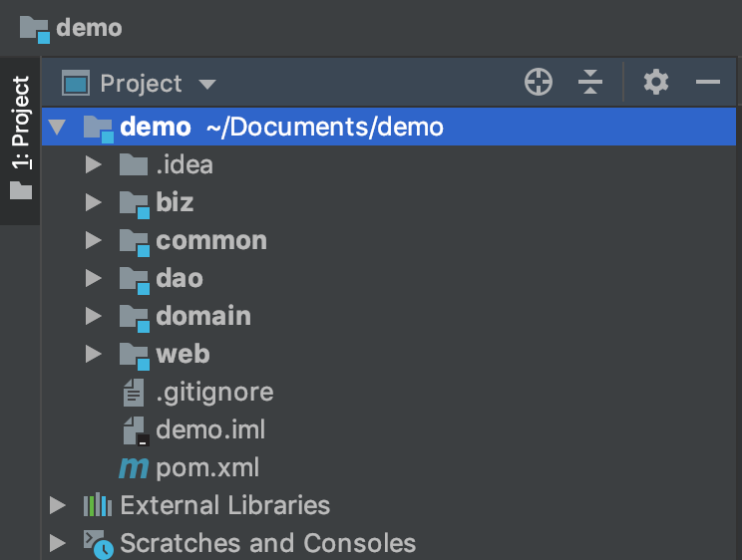Click the biz module folder icon

point(134,203)
